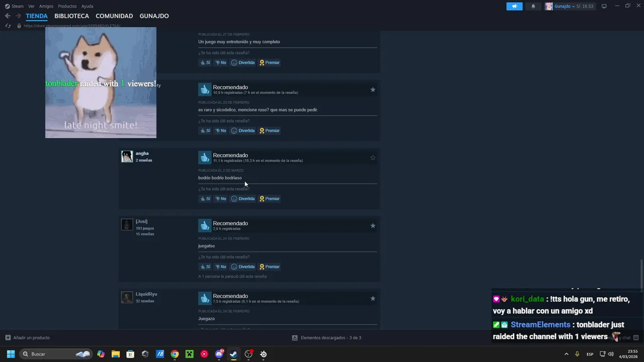Open angha's profile avatar
The width and height of the screenshot is (644, 362).
127,156
